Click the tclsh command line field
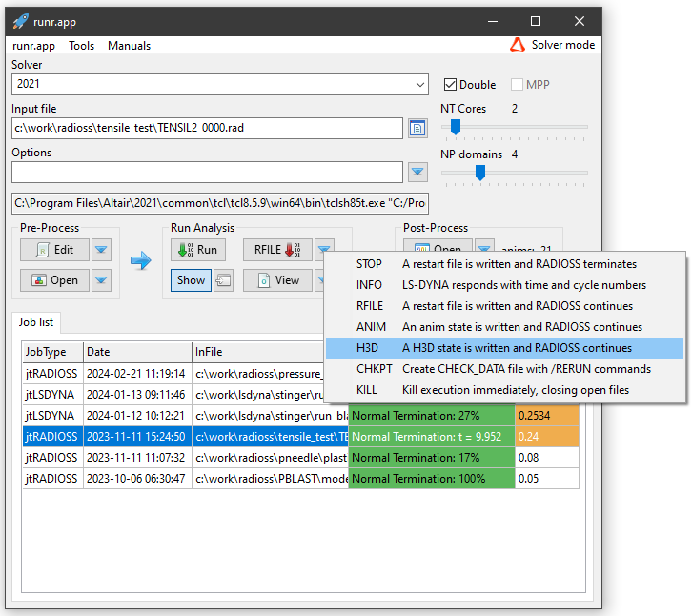The image size is (692, 616). [220, 203]
